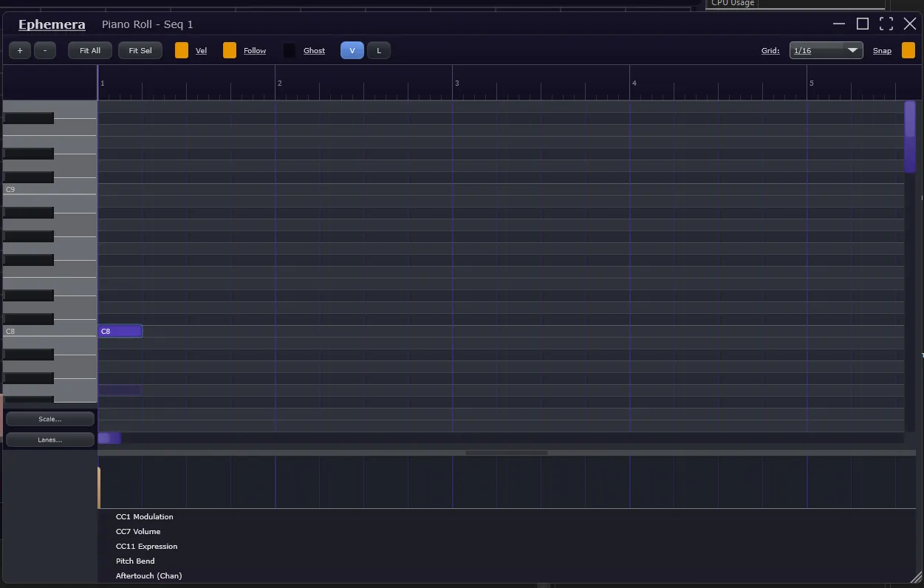Viewport: 924px width, 588px height.
Task: Toggle the Follow playback checkbox
Action: (230, 50)
